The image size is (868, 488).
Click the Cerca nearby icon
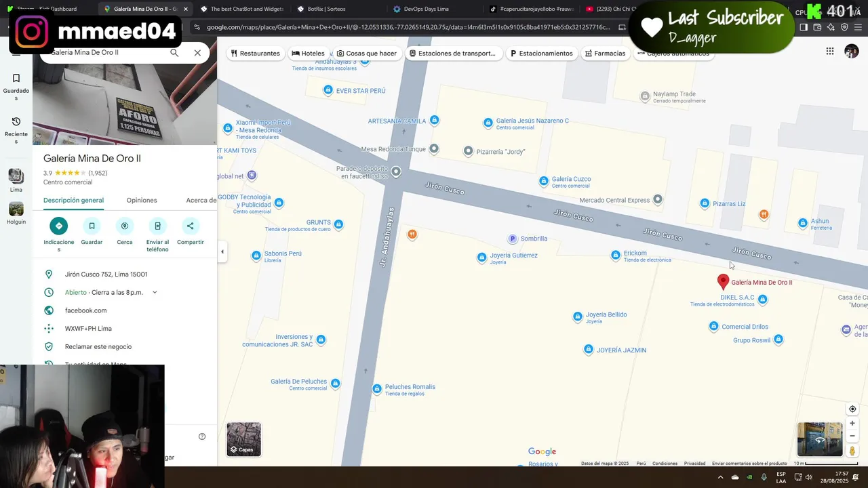125,226
